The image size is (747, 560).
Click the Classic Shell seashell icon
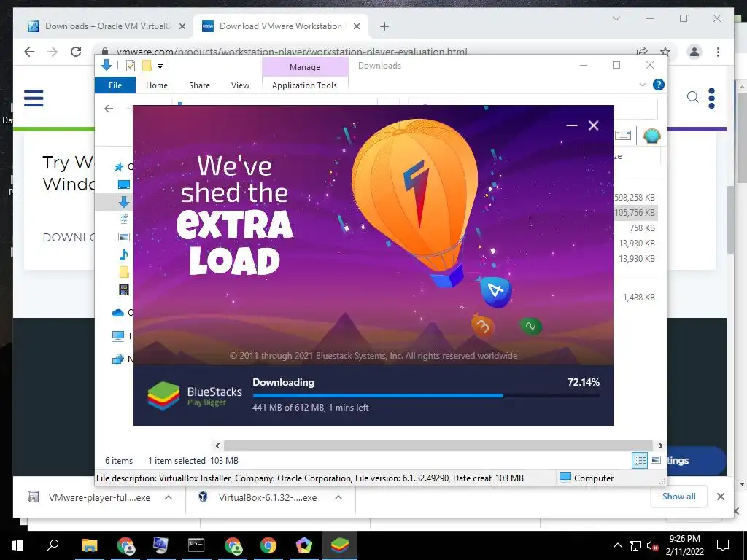(x=651, y=136)
